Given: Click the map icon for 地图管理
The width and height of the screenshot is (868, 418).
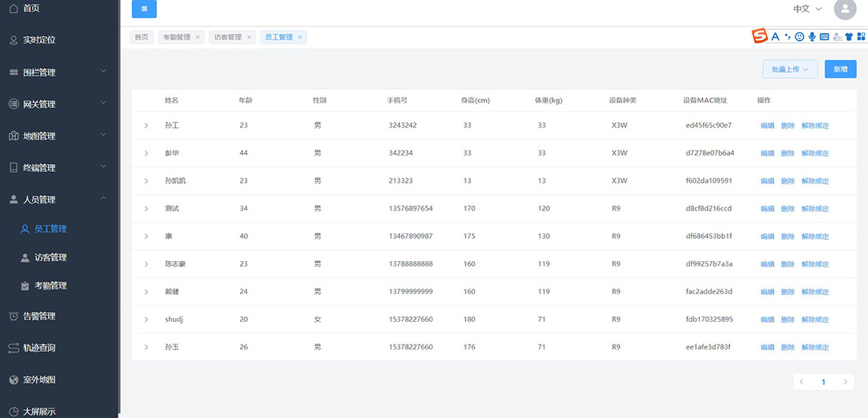Looking at the screenshot, I should [14, 136].
